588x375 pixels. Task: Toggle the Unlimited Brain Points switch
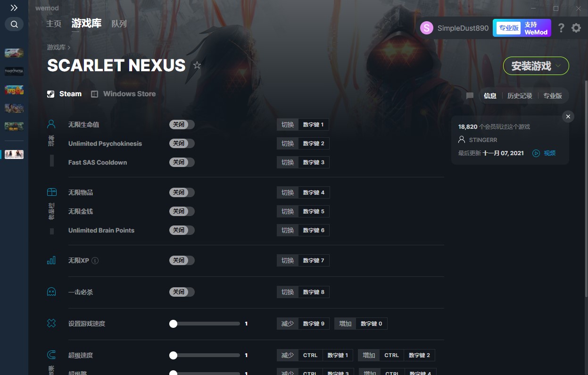coord(182,230)
